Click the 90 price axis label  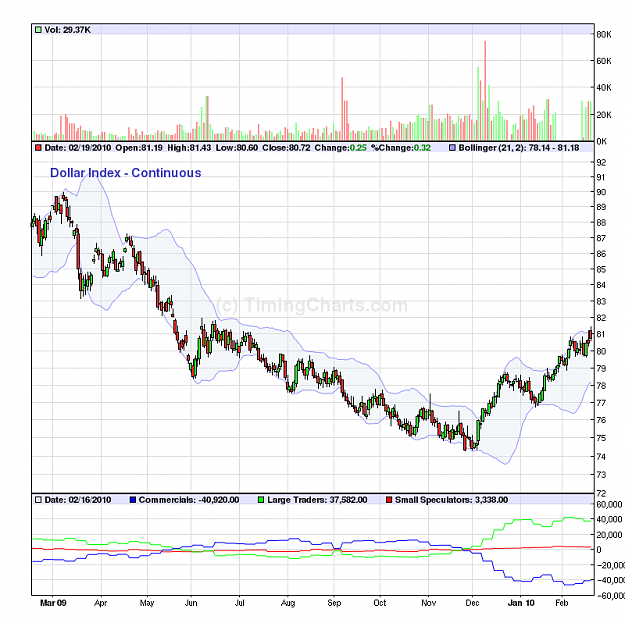pos(601,192)
